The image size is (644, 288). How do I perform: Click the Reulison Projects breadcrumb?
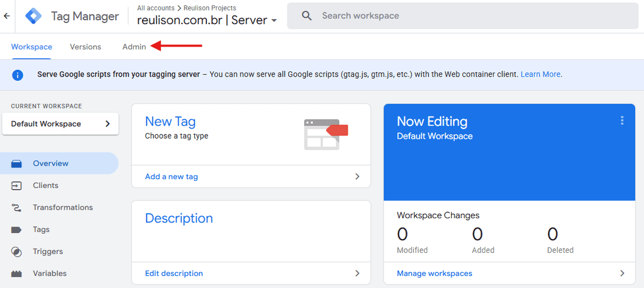[210, 8]
